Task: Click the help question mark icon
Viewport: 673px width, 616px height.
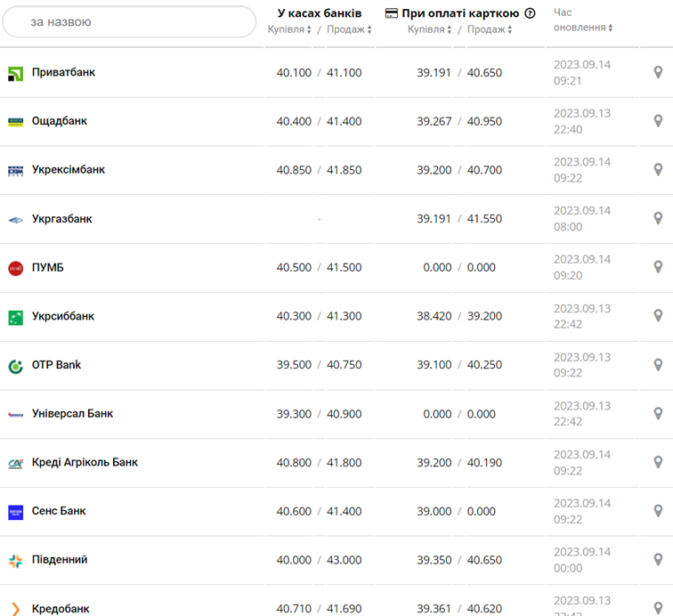Action: coord(531,13)
